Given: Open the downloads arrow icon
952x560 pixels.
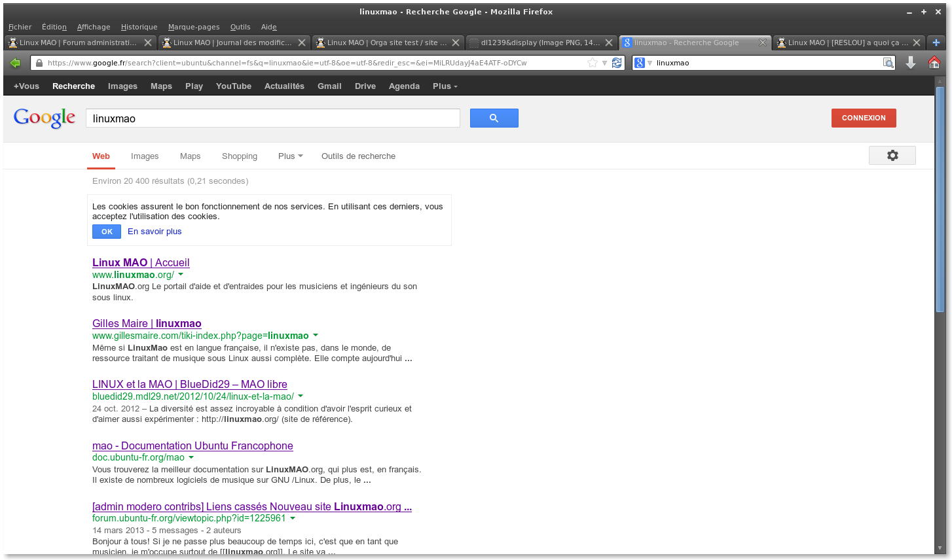Looking at the screenshot, I should point(911,63).
